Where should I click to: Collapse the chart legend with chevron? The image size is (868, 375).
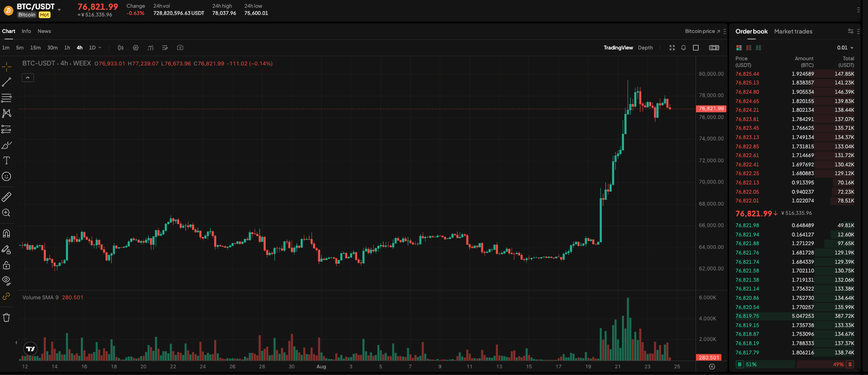[x=28, y=77]
